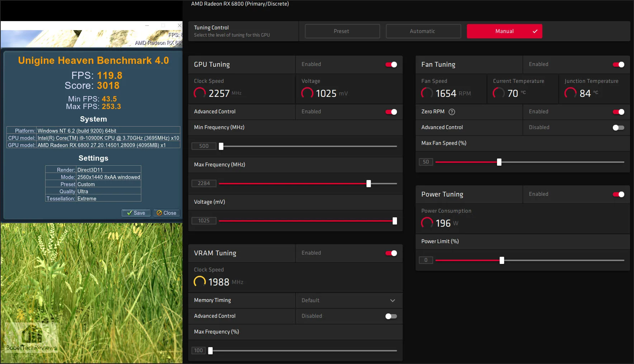Click the Max Fan Speed value field 50
This screenshot has height=364, width=634.
(426, 162)
